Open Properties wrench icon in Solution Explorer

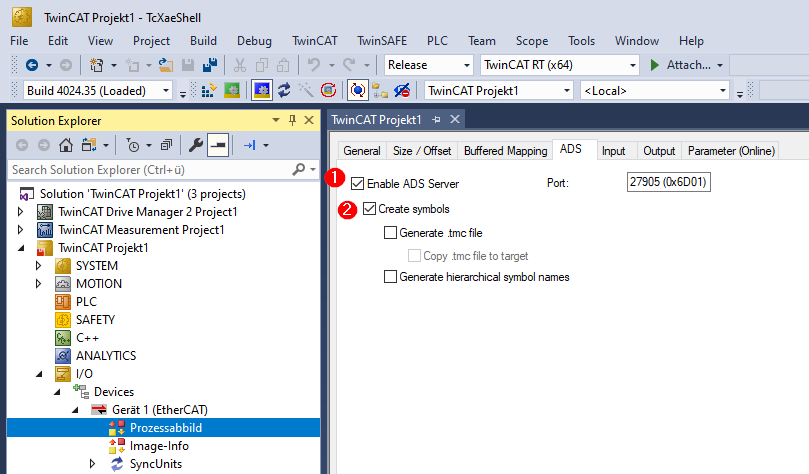(196, 145)
